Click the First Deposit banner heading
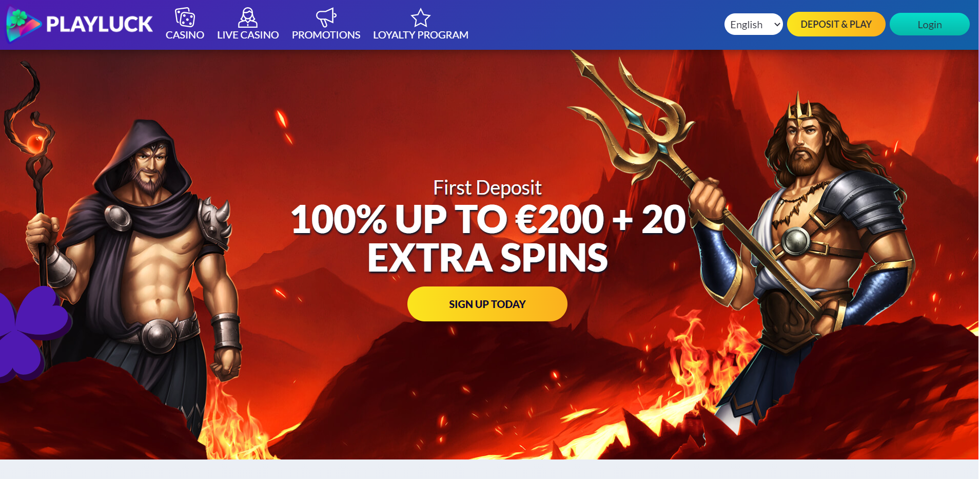 pos(487,188)
